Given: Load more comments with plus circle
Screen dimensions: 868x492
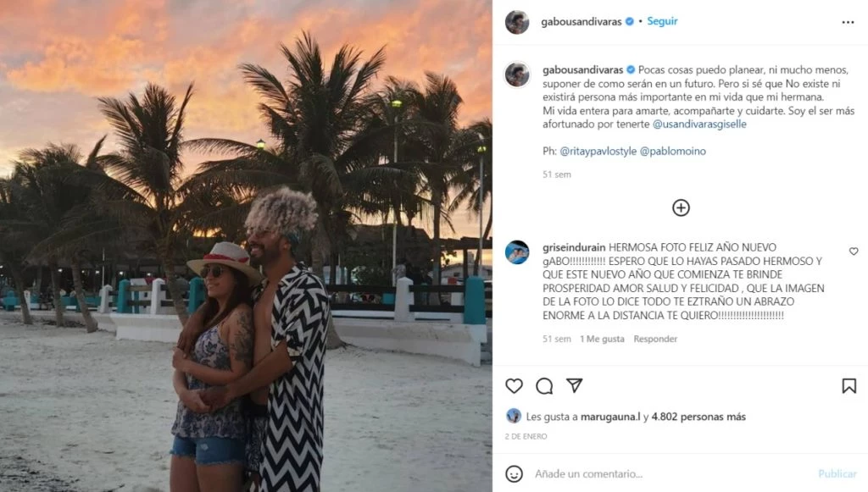Looking at the screenshot, I should (x=681, y=207).
